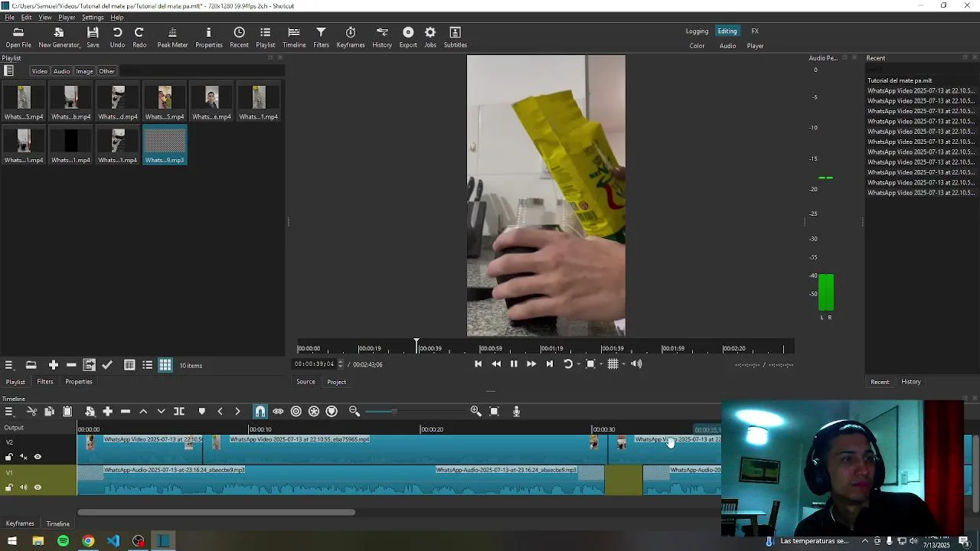Viewport: 980px width, 551px height.
Task: Open the Subtitles panel
Action: pyautogui.click(x=456, y=37)
